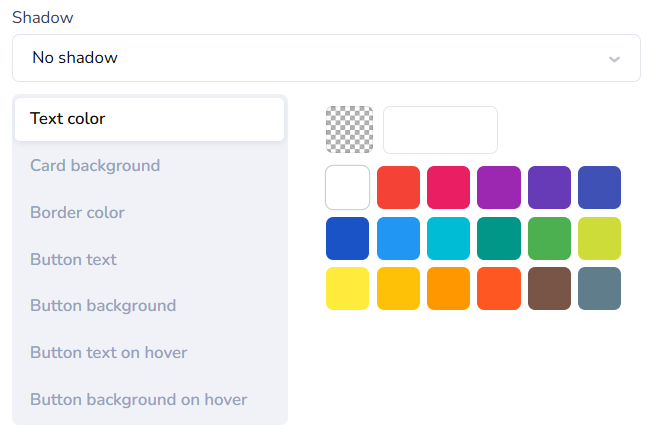Choose the blue-grey color swatch
The height and width of the screenshot is (439, 652).
[599, 289]
